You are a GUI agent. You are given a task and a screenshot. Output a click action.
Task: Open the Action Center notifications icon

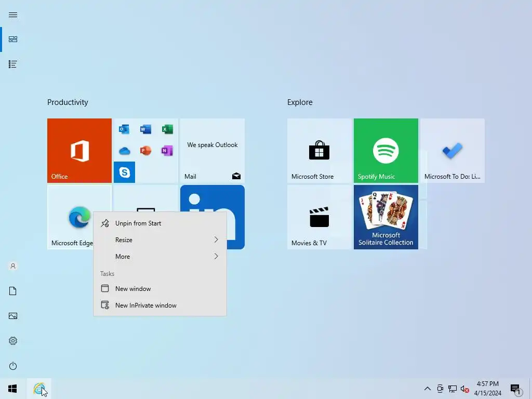516,389
